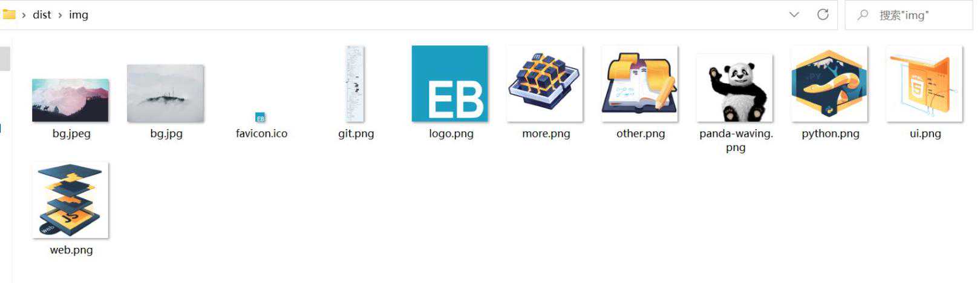Expand the chevron between dist and img
Screen dimensions: 980x283
tap(60, 15)
